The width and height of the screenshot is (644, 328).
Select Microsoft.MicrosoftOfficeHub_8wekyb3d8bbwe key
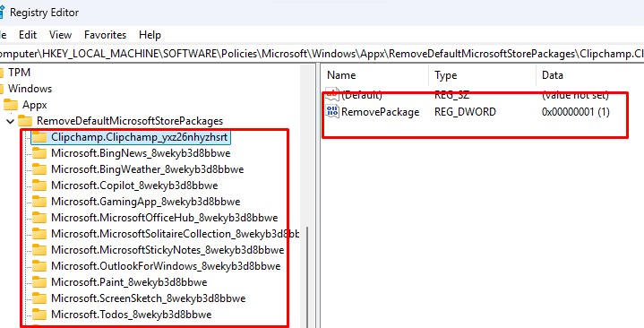click(x=164, y=218)
